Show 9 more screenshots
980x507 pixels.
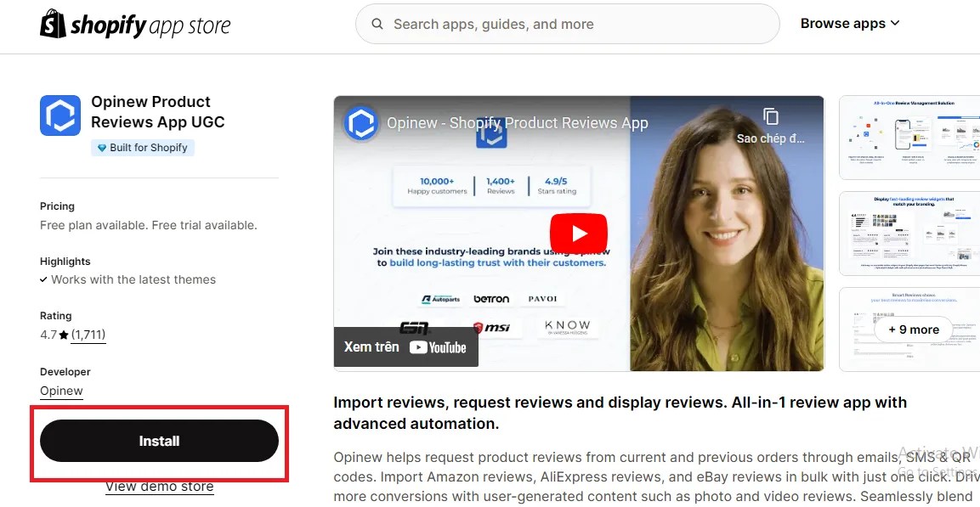click(x=914, y=330)
